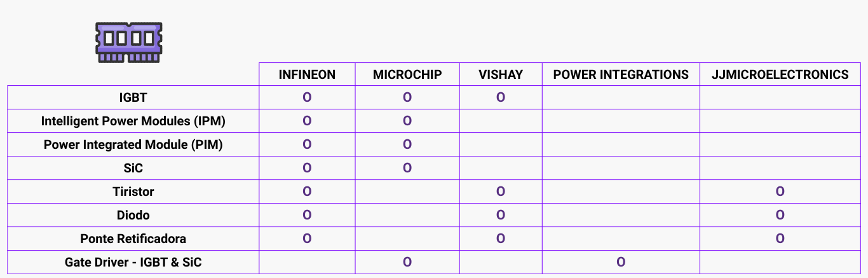
Task: Click the O mark for IGBT under VISHAY
Action: (x=501, y=97)
